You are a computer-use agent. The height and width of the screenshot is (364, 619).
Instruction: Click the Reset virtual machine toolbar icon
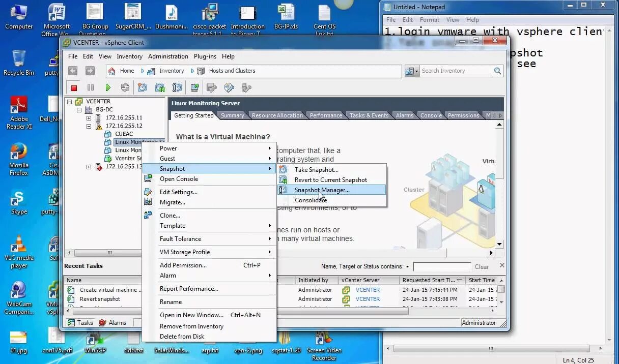125,88
